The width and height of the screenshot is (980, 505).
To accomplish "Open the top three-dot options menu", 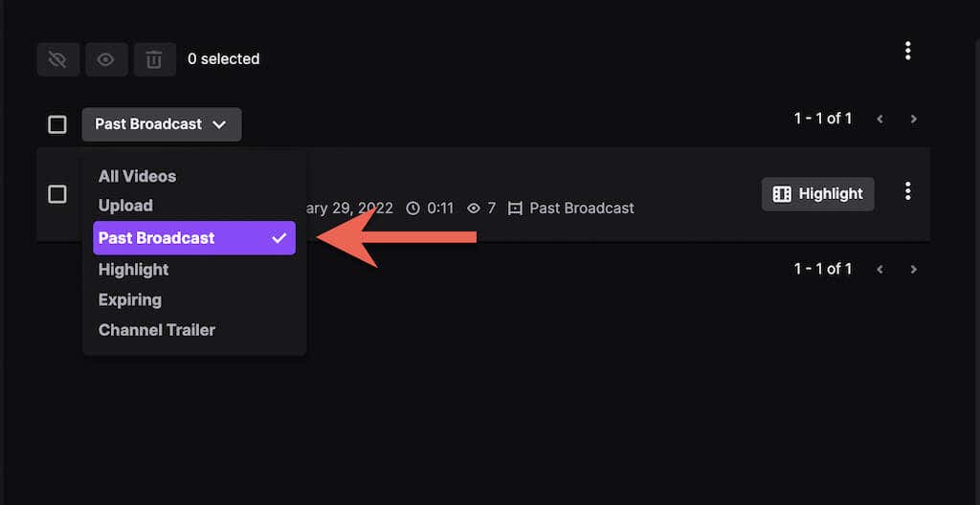I will click(x=907, y=52).
